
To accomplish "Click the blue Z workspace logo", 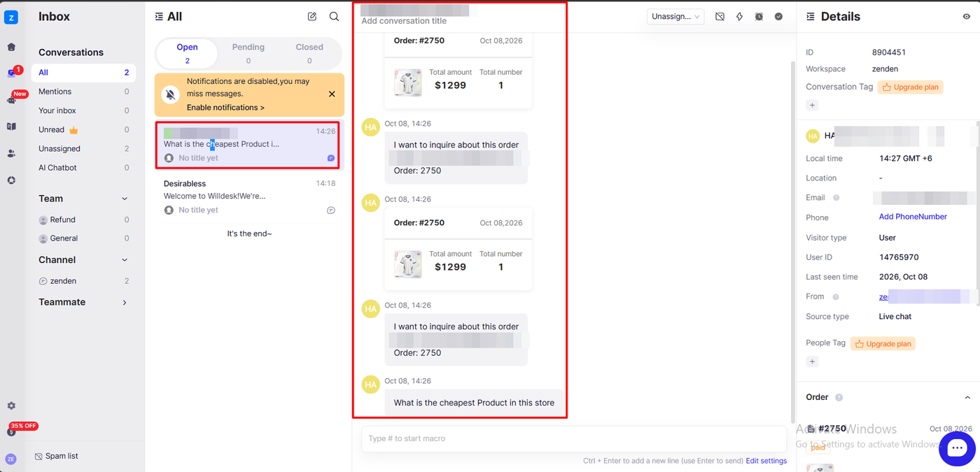I will [x=11, y=17].
